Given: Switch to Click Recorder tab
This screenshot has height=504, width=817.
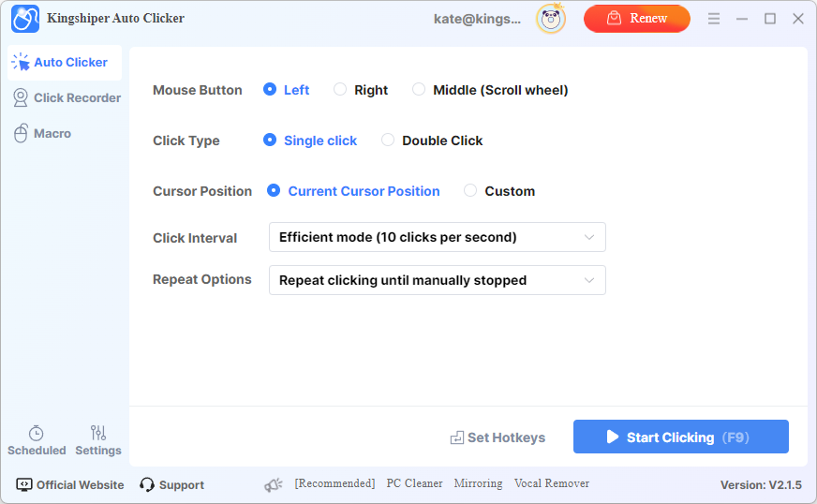Looking at the screenshot, I should pyautogui.click(x=67, y=98).
